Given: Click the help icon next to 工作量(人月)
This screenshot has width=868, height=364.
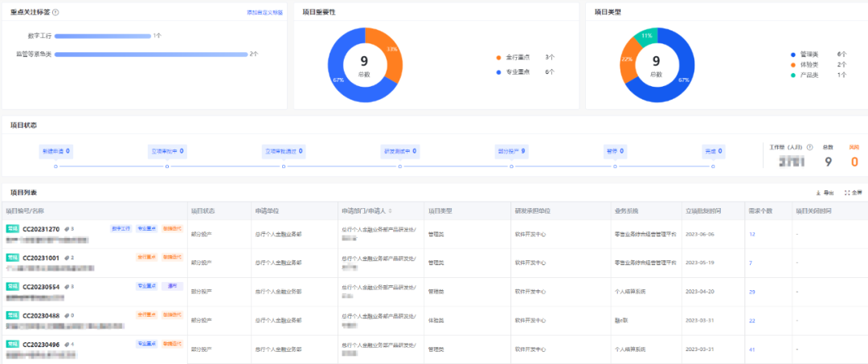Looking at the screenshot, I should 810,147.
